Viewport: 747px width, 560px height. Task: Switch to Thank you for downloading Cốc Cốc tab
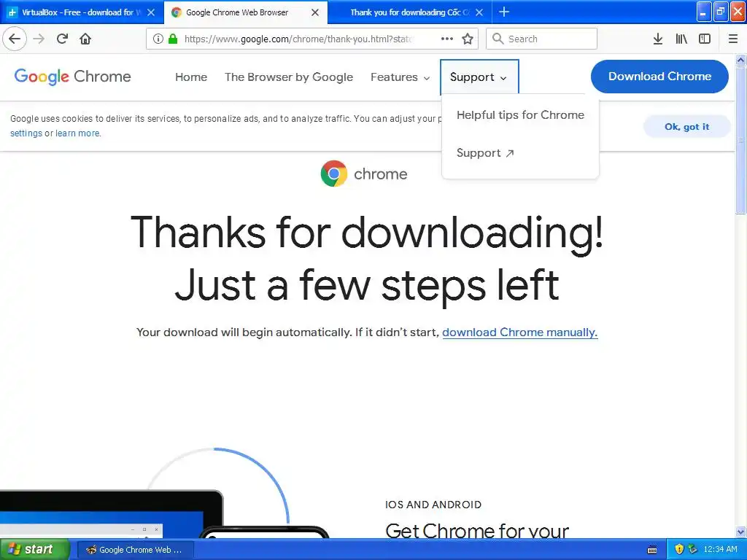click(x=410, y=12)
